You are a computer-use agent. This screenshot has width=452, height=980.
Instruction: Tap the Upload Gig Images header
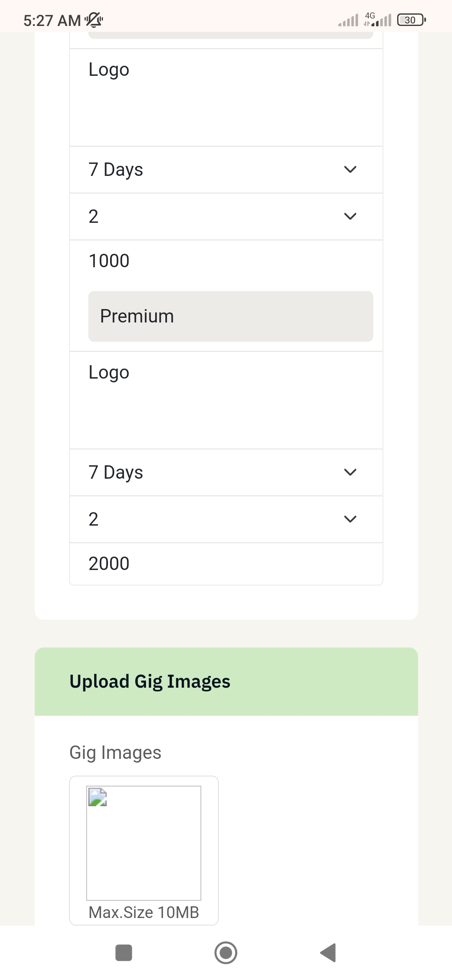(150, 681)
